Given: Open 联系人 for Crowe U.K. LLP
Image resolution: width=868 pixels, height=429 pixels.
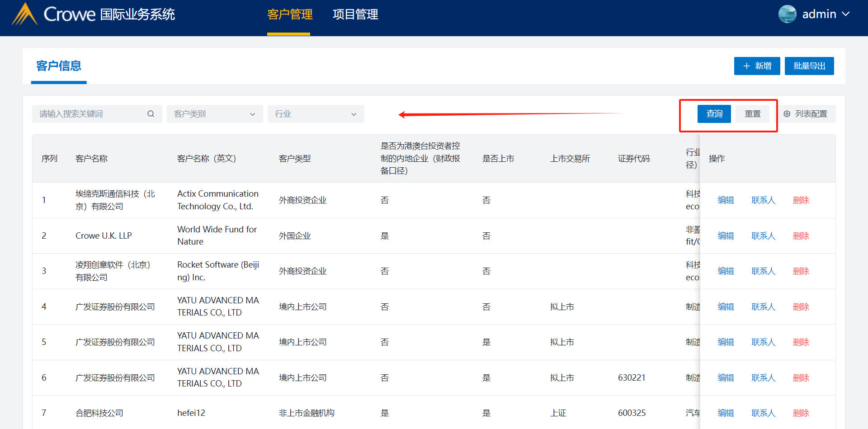Looking at the screenshot, I should coord(763,236).
